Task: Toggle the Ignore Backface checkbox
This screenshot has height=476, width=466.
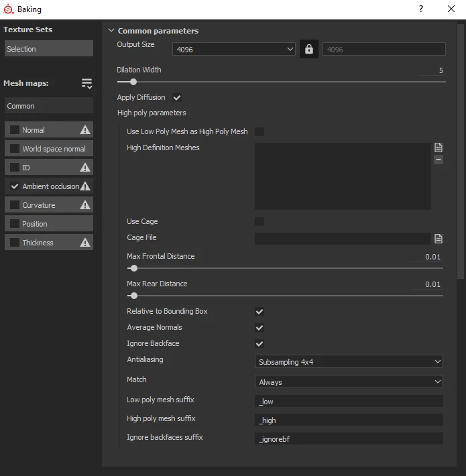Action: 259,344
